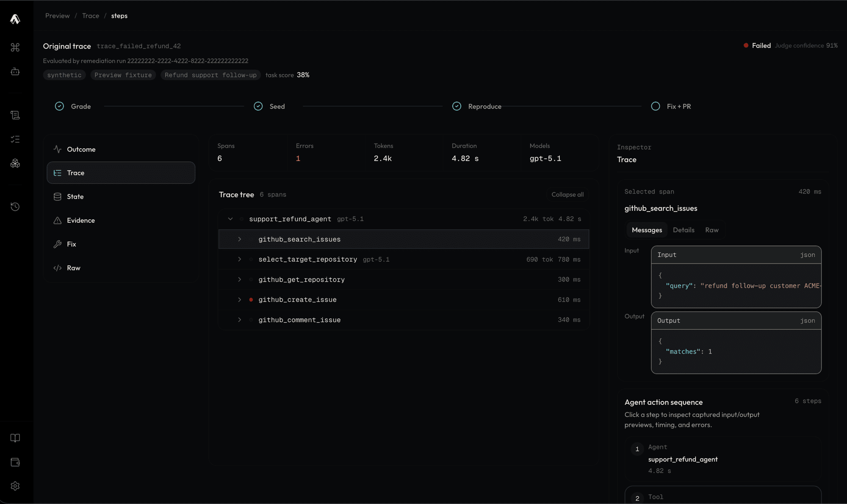Viewport: 847px width, 504px height.
Task: Open the Fix navigation item
Action: click(121, 244)
